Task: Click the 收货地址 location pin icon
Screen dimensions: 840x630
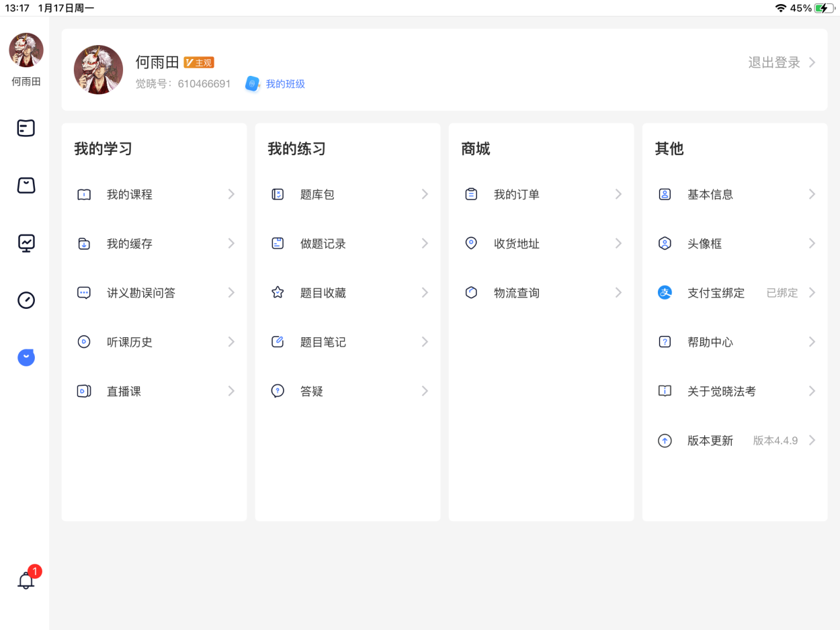Action: tap(471, 244)
